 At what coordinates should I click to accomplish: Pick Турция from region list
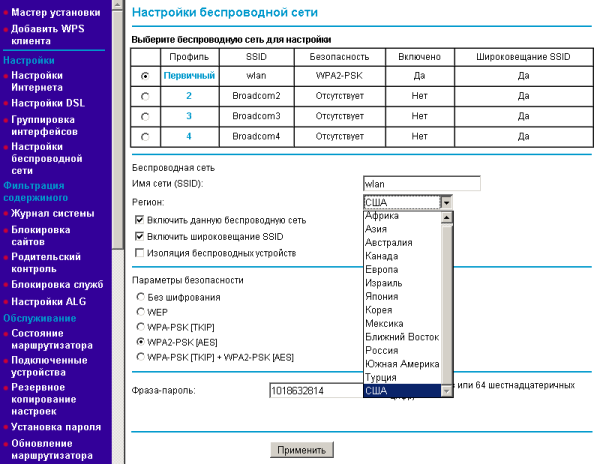402,378
